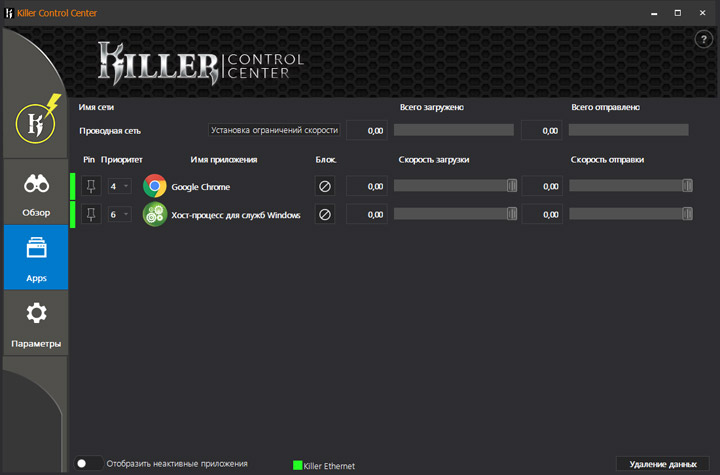Click Google Chrome download speed value field
Image resolution: width=720 pixels, height=475 pixels.
pos(367,186)
